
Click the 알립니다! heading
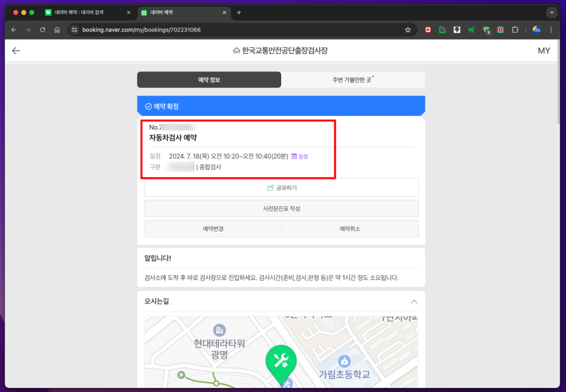click(158, 258)
